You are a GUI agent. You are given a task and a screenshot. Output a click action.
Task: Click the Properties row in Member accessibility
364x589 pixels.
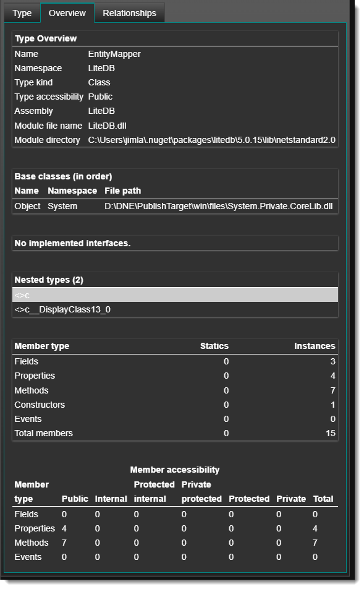(x=176, y=528)
